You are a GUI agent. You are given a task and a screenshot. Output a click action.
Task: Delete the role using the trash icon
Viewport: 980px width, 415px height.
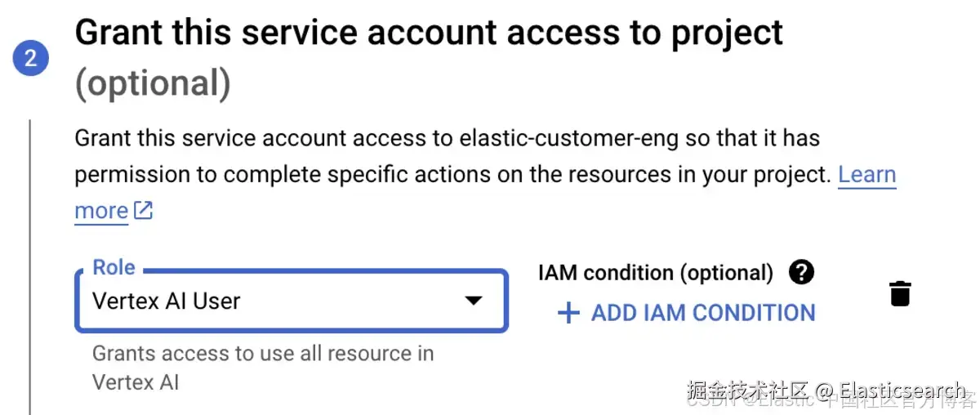pyautogui.click(x=900, y=293)
